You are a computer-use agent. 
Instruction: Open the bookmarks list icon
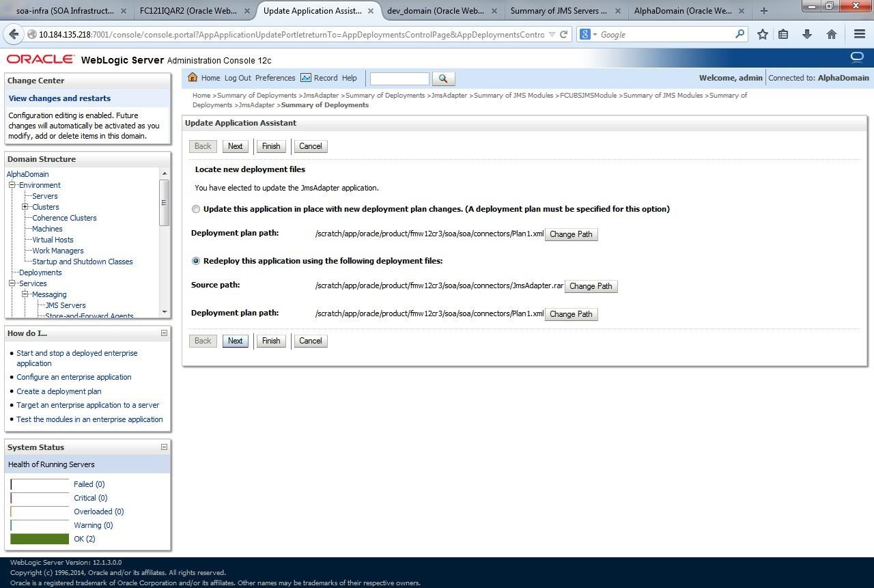coord(783,34)
